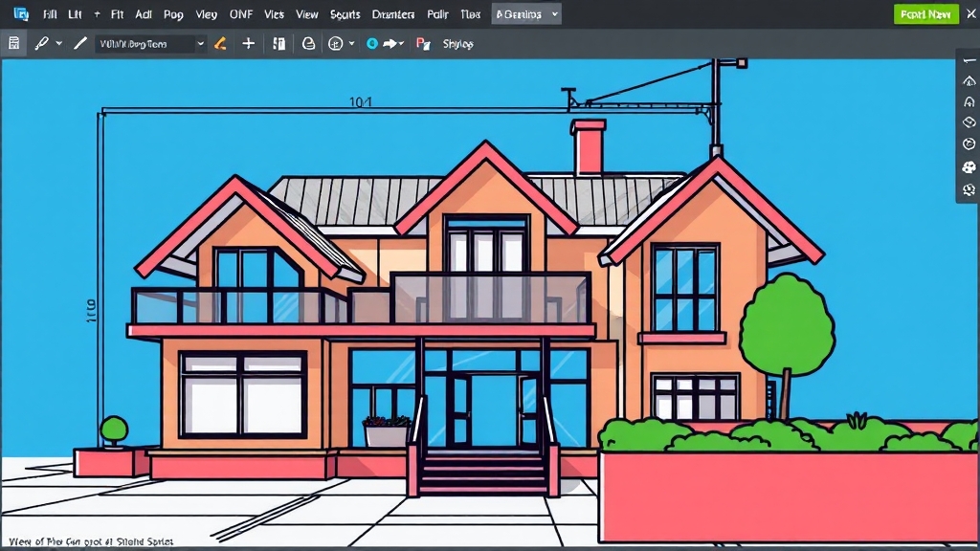Open the font or style combo box

coord(150,44)
